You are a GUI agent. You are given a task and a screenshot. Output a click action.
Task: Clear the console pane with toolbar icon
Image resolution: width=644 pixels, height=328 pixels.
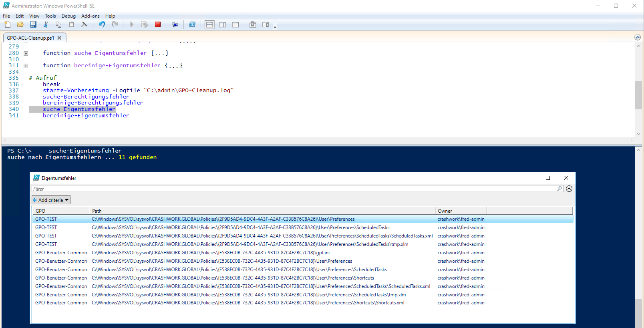85,24
